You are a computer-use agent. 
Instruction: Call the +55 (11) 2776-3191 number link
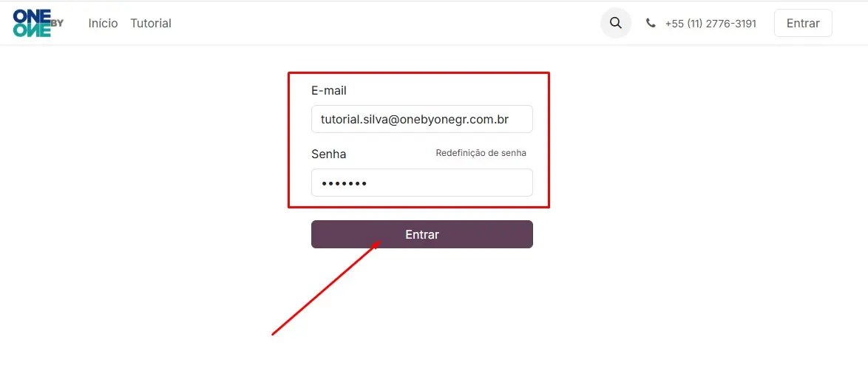711,24
